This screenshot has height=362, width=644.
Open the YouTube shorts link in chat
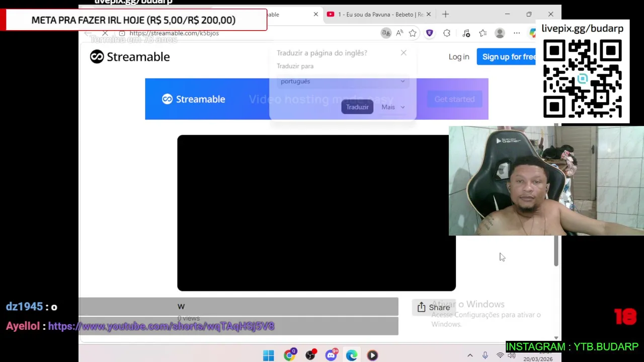tap(161, 326)
